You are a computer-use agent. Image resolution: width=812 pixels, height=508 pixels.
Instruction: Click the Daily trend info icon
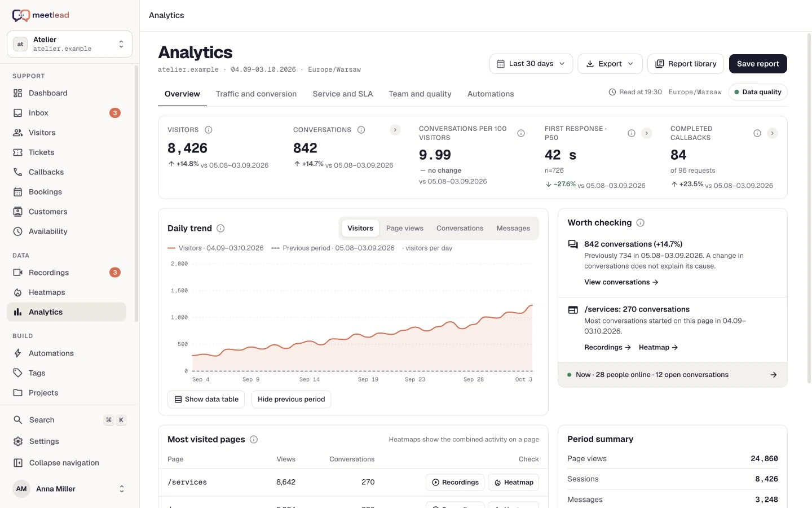(220, 228)
